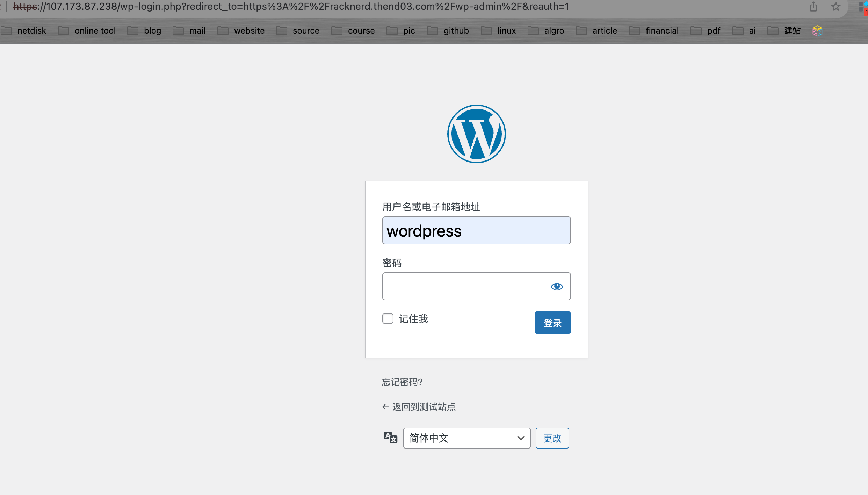Click the browser address bar URL
The width and height of the screenshot is (868, 495).
click(291, 7)
